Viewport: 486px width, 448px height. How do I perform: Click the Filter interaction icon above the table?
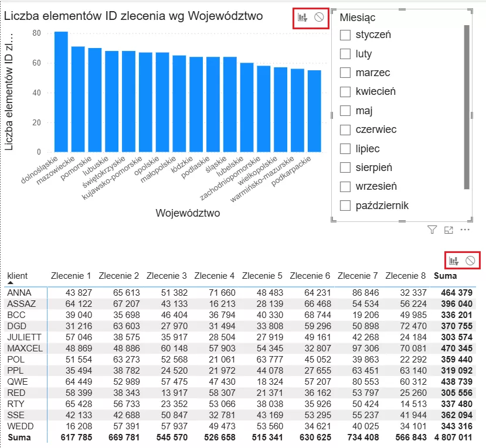click(x=453, y=261)
